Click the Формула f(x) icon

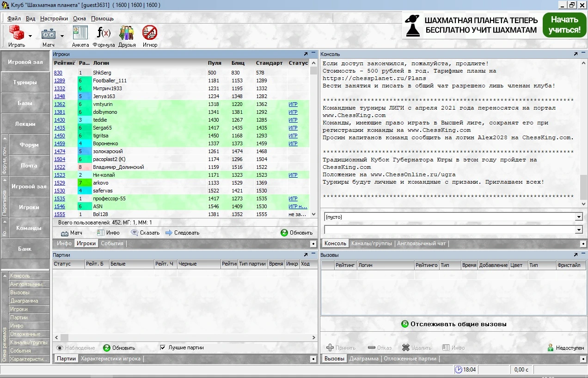coord(104,33)
